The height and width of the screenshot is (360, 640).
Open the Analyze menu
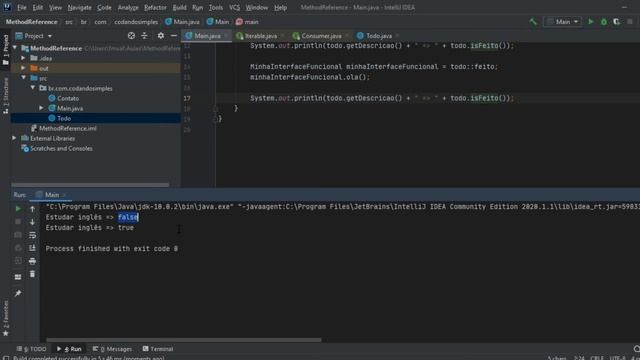(128, 7)
